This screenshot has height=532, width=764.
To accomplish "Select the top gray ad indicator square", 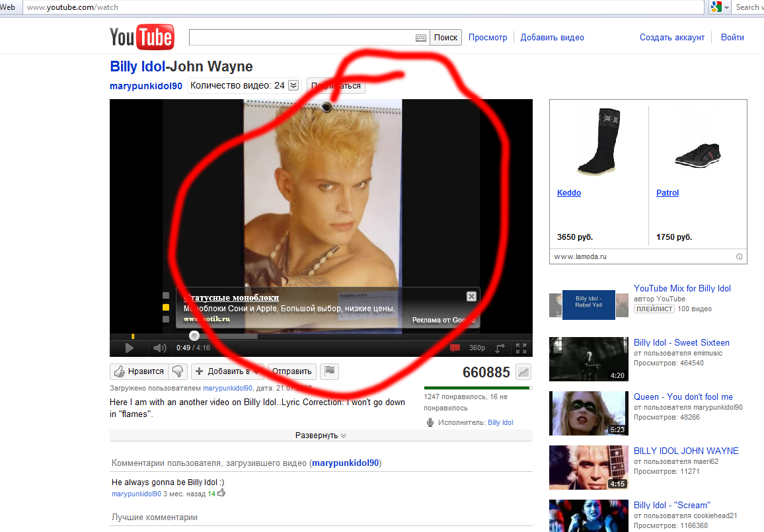I will click(x=166, y=295).
